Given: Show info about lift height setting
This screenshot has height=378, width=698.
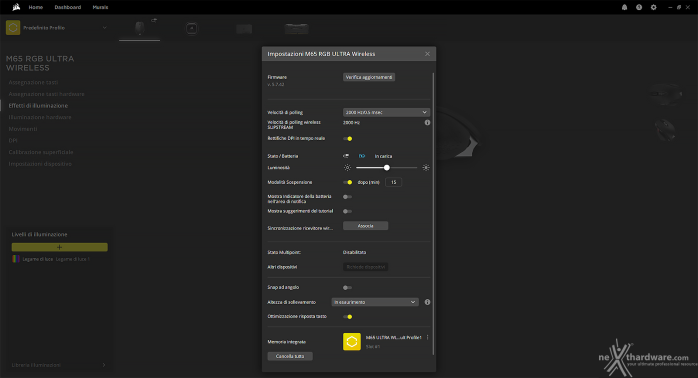Looking at the screenshot, I should pos(427,302).
